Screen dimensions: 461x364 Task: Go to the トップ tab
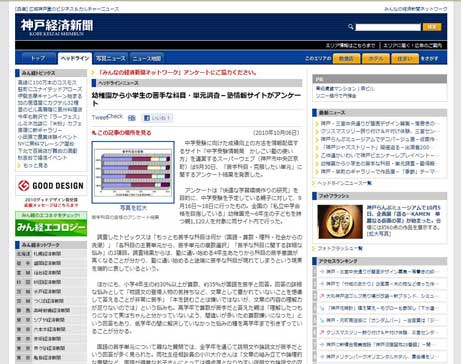(38, 58)
